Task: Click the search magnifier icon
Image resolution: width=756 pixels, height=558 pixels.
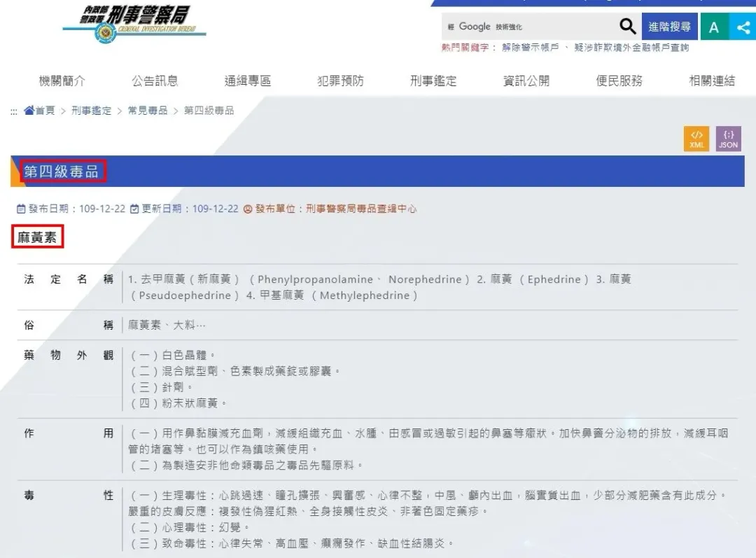Action: [x=627, y=26]
